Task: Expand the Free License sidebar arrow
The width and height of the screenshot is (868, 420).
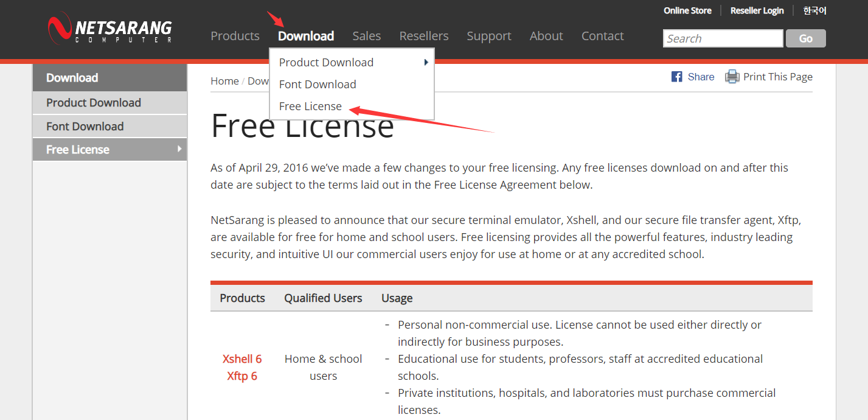Action: [x=179, y=149]
